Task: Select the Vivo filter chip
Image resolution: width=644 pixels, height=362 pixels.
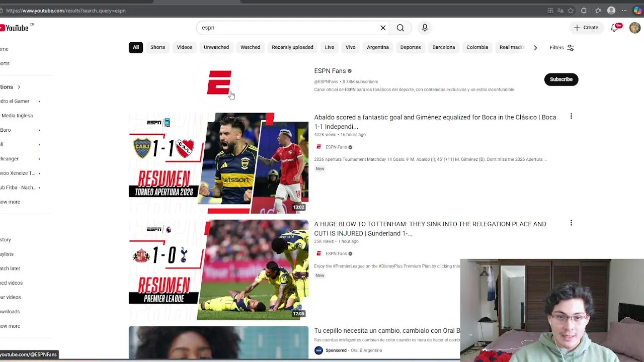Action: coord(351,47)
